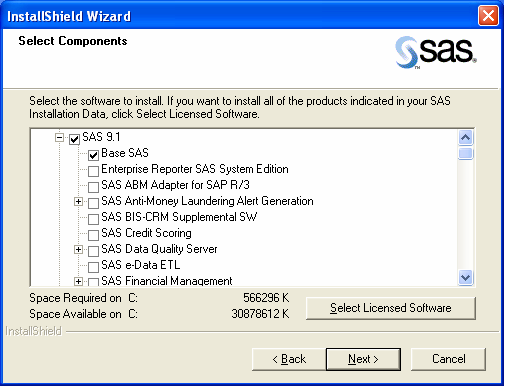This screenshot has height=387, width=505.
Task: Select the 'SAS Financial Management' label
Action: (167, 281)
